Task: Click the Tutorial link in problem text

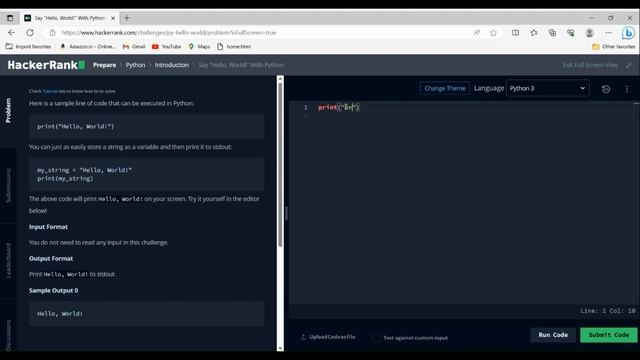Action: 50,91
